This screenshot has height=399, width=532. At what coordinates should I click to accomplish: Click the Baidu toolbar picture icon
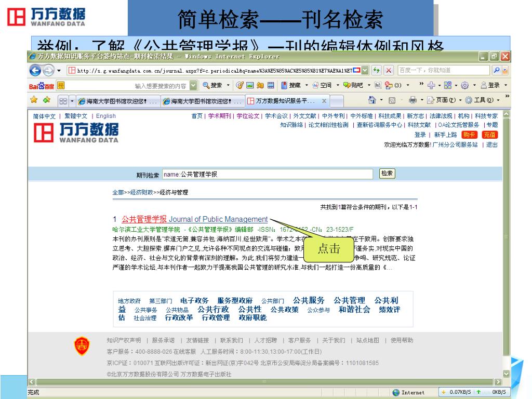[250, 86]
